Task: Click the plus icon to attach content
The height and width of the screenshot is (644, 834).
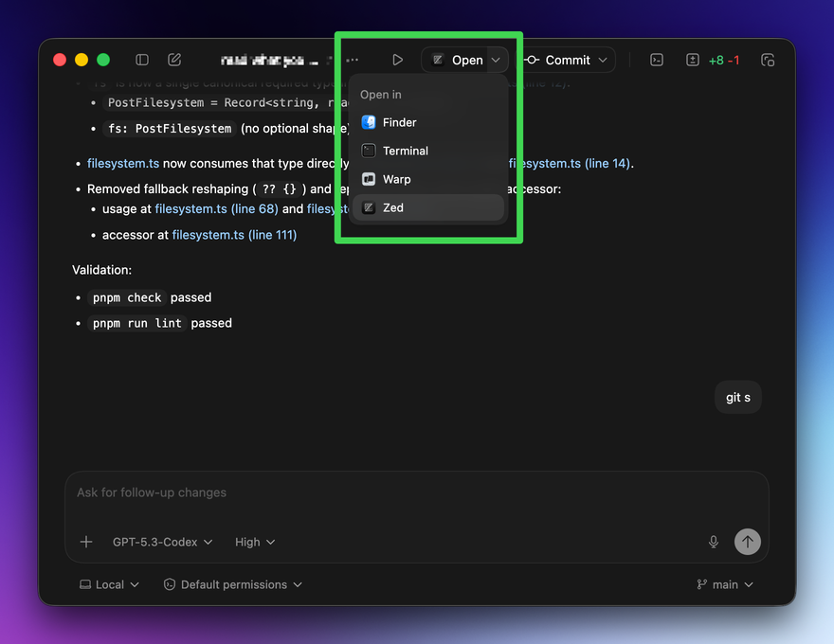Action: tap(85, 542)
